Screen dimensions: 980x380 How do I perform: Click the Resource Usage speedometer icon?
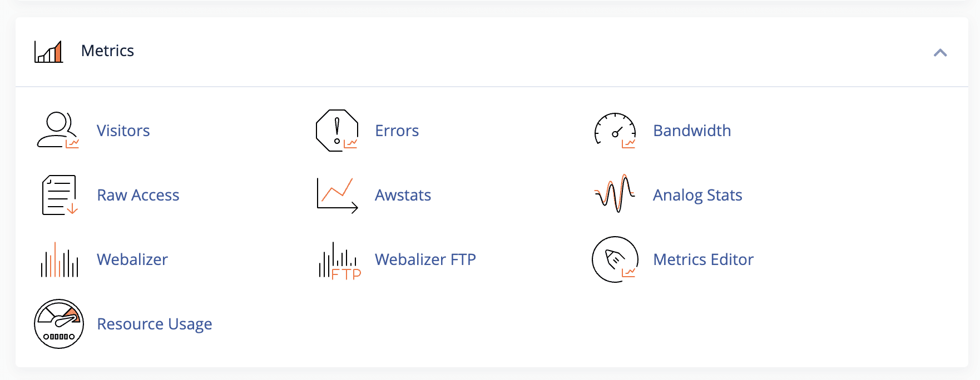tap(59, 324)
